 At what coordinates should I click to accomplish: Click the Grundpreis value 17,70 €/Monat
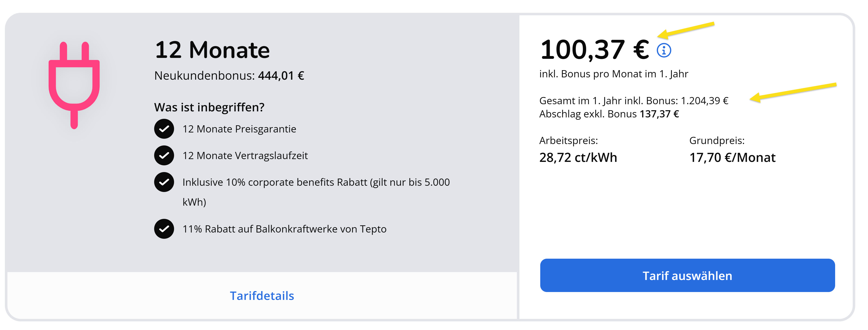(x=732, y=157)
